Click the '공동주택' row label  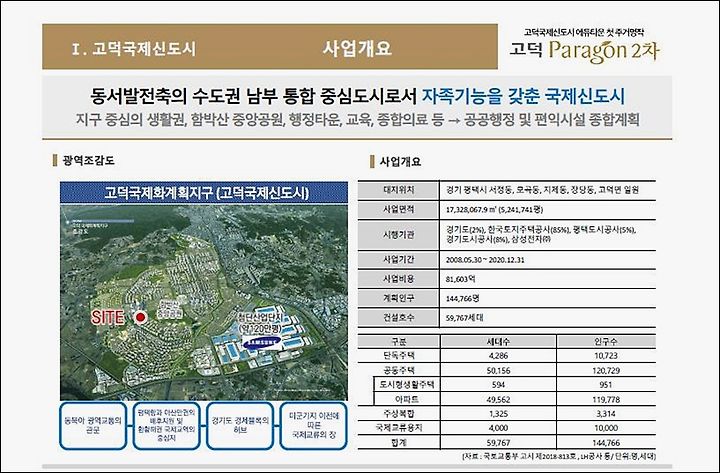(x=398, y=370)
